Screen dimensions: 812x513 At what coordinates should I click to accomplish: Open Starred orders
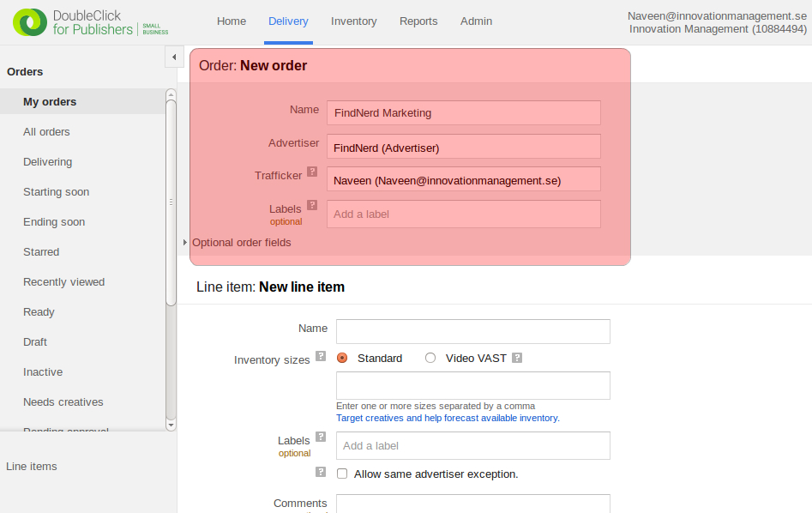pos(41,252)
